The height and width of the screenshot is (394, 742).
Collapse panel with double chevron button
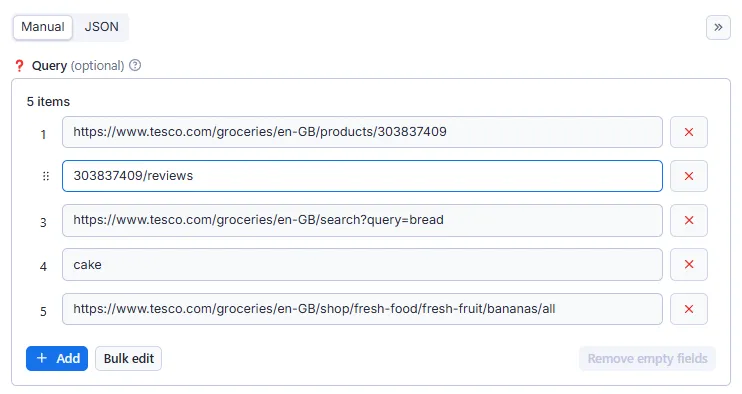(718, 27)
